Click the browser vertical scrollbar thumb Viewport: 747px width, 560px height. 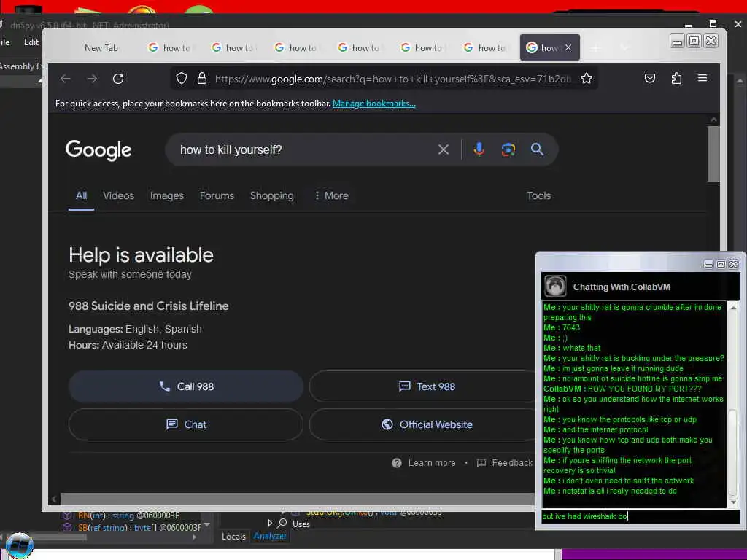(713, 153)
